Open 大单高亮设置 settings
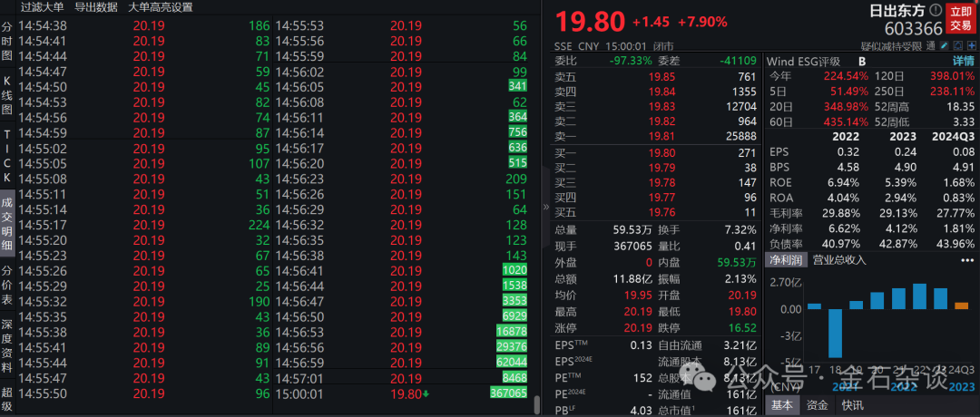 coord(160,7)
